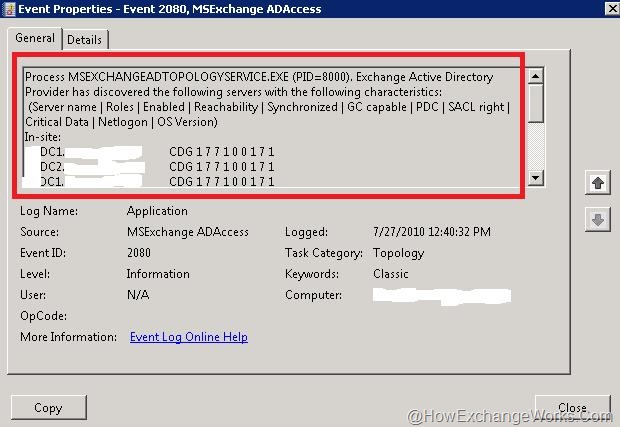Screen dimensions: 620x427
Task: Copy event details with Copy button
Action: click(49, 408)
